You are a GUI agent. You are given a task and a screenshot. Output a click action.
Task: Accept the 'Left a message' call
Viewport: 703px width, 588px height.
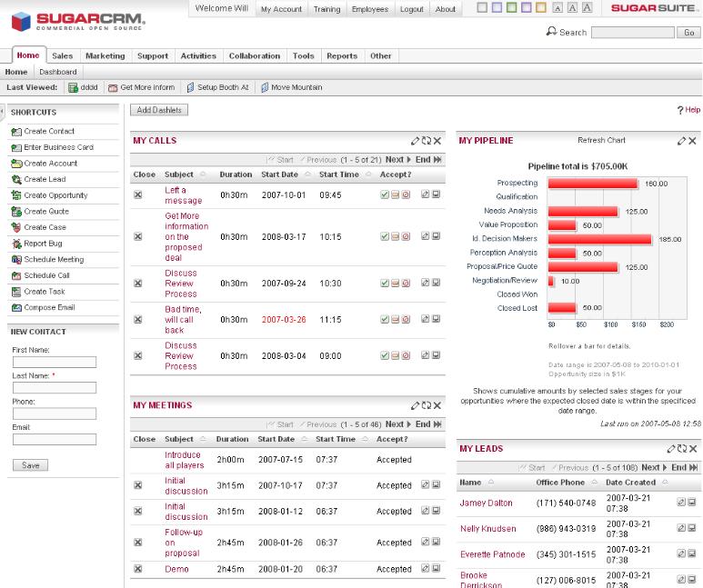384,194
